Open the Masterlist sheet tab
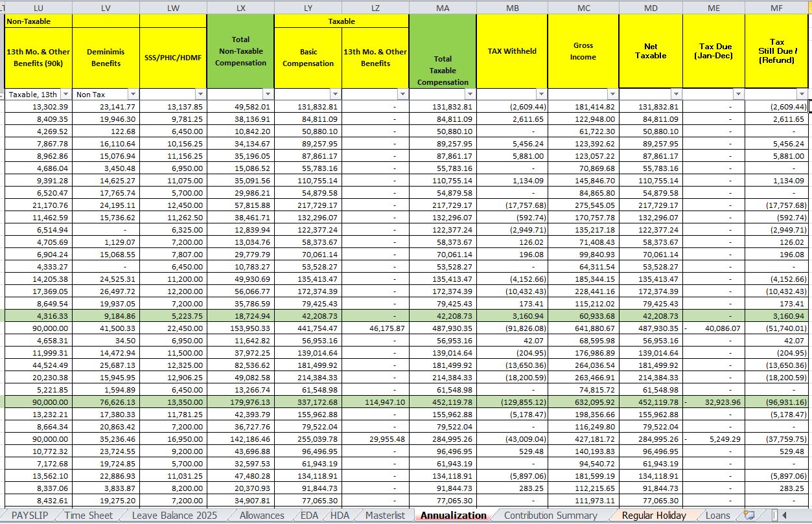This screenshot has width=812, height=524. tap(385, 516)
